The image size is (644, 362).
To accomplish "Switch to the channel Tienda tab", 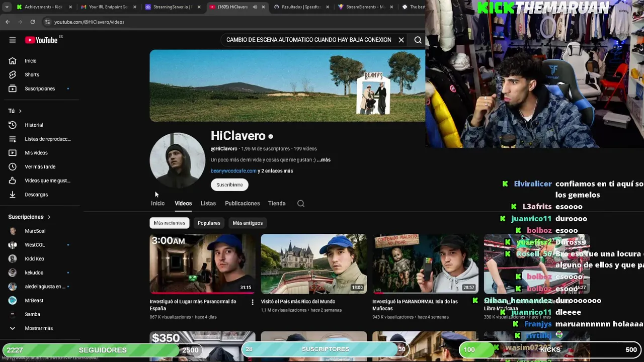I will click(277, 203).
